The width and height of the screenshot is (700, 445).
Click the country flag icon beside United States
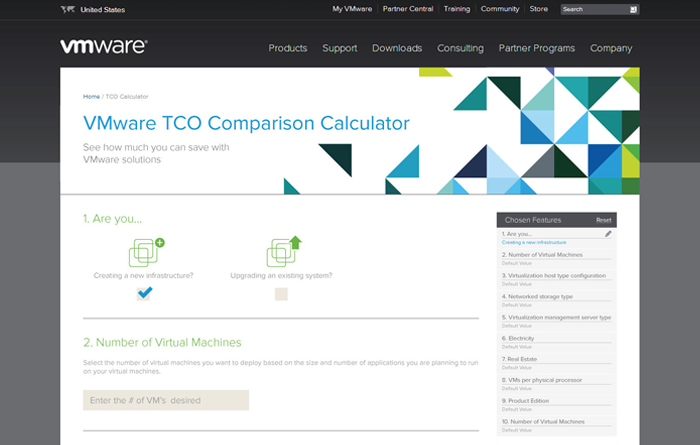(67, 9)
